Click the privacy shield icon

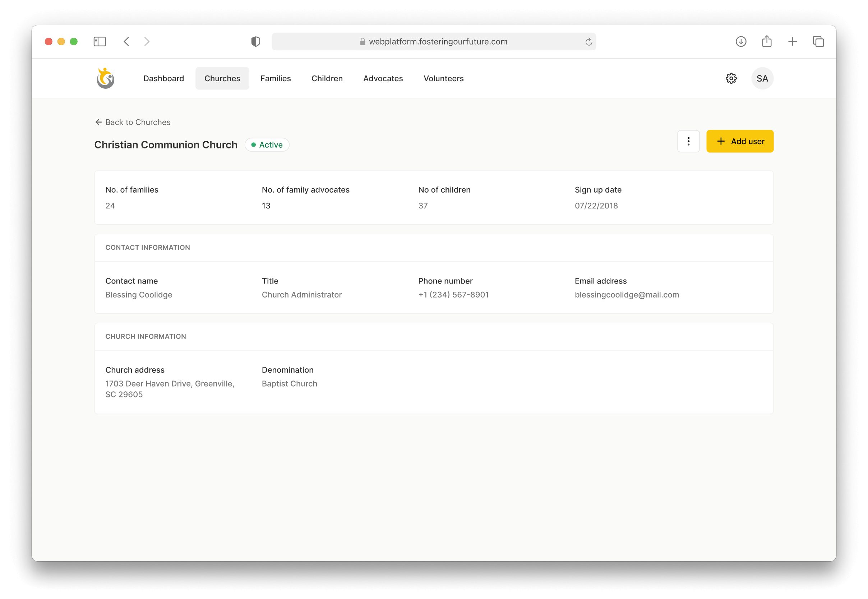[255, 42]
